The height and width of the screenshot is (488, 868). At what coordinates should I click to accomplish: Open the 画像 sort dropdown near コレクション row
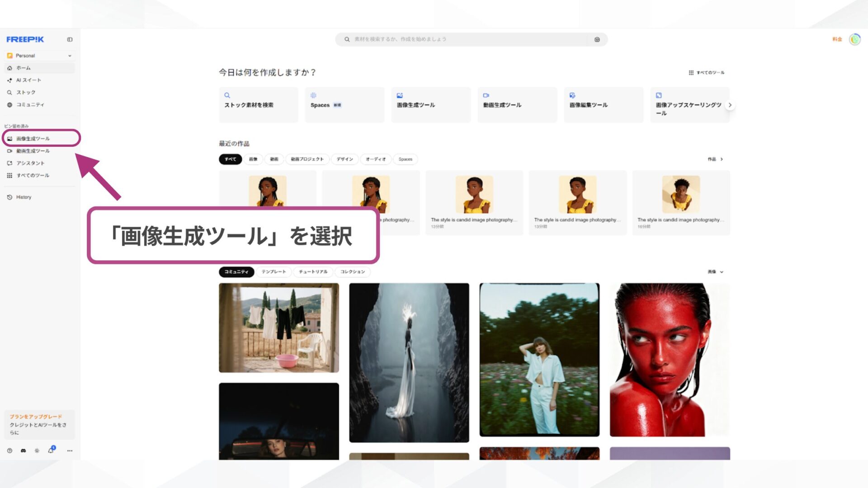click(x=715, y=272)
